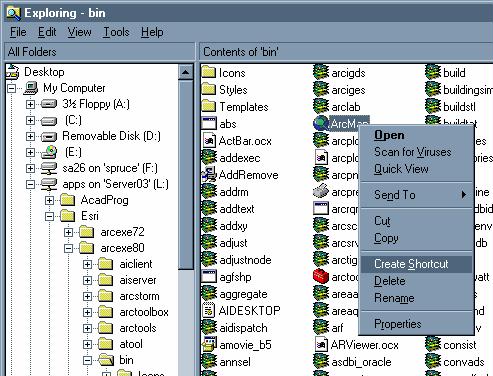Click the ARViewer.ocx file icon
The image size is (493, 376).
321,344
